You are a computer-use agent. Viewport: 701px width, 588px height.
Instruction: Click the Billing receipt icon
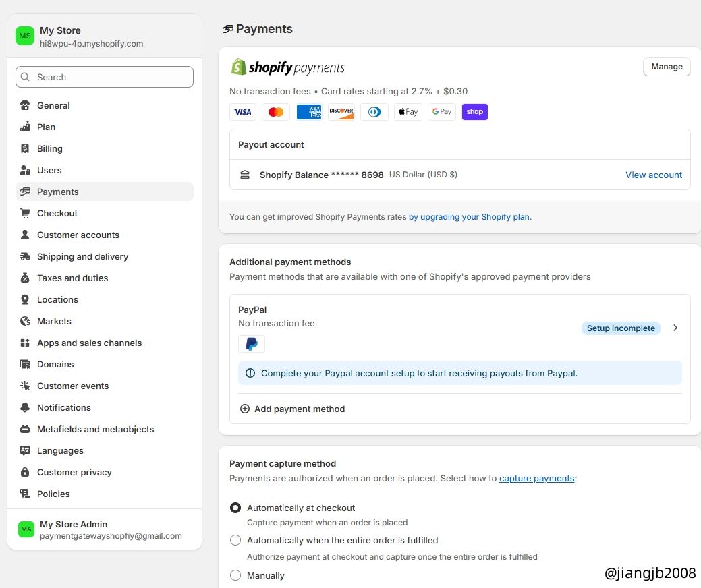[x=25, y=148]
